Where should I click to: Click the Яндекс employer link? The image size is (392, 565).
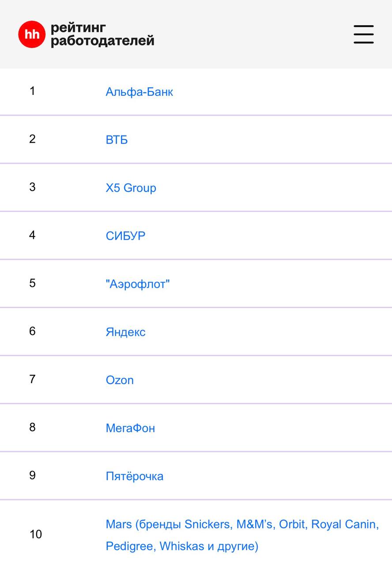click(x=125, y=332)
